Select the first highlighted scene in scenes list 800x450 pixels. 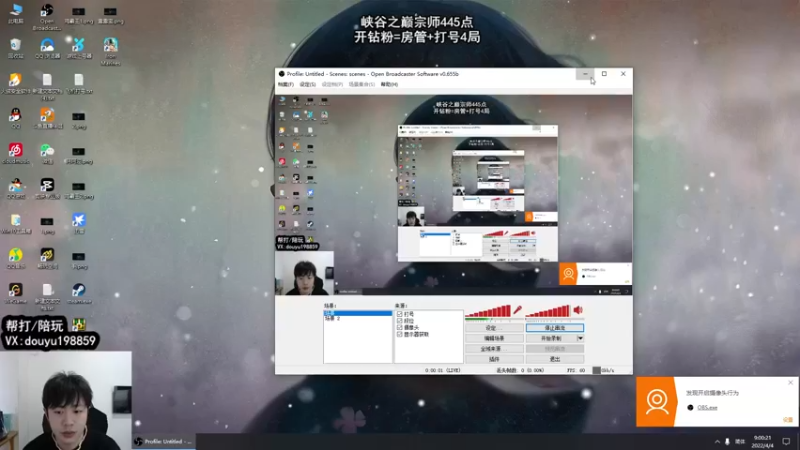358,313
